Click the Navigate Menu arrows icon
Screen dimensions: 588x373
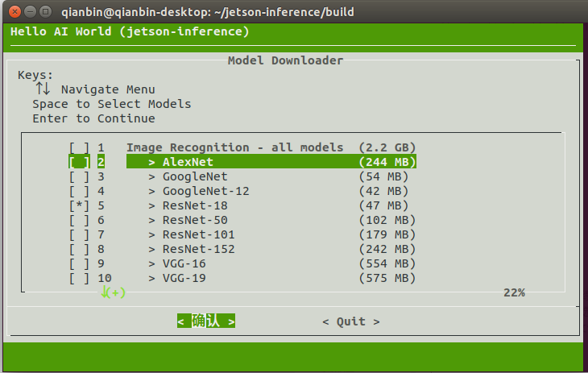click(43, 89)
